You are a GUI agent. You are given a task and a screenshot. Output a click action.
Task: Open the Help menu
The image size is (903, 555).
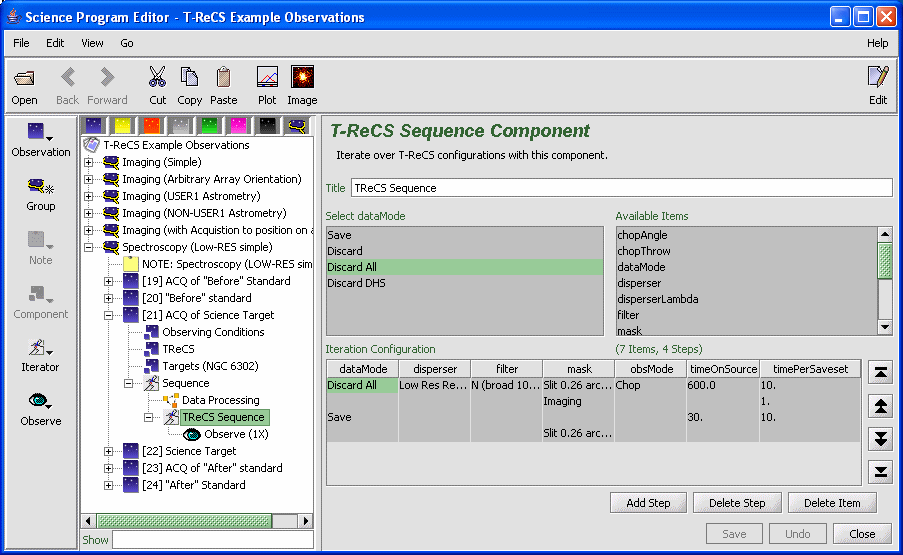pos(877,43)
